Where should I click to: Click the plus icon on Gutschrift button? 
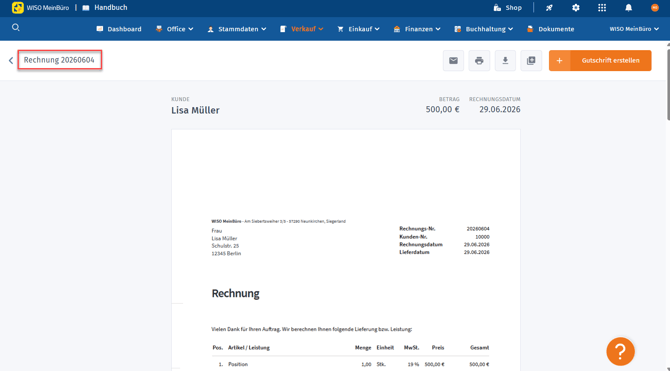559,61
